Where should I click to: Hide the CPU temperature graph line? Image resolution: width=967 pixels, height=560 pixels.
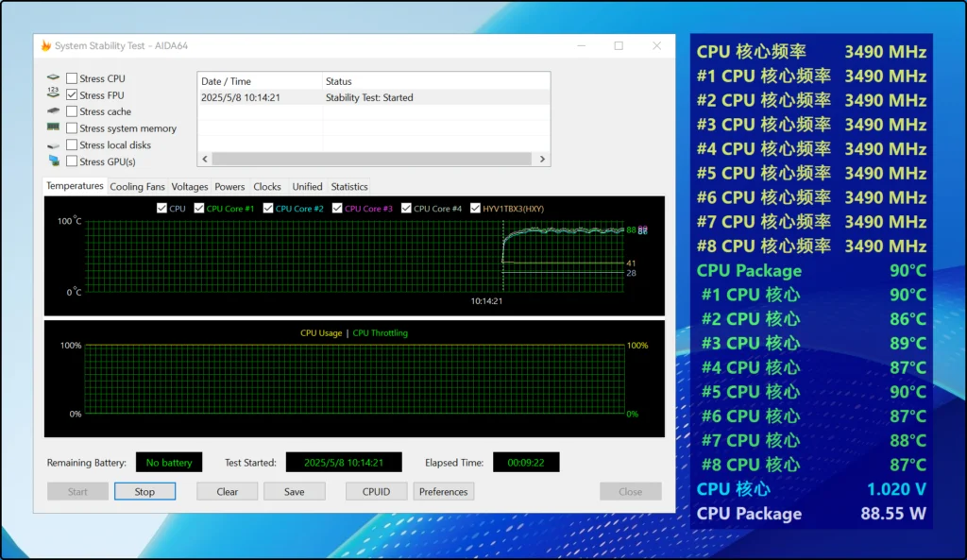point(161,209)
